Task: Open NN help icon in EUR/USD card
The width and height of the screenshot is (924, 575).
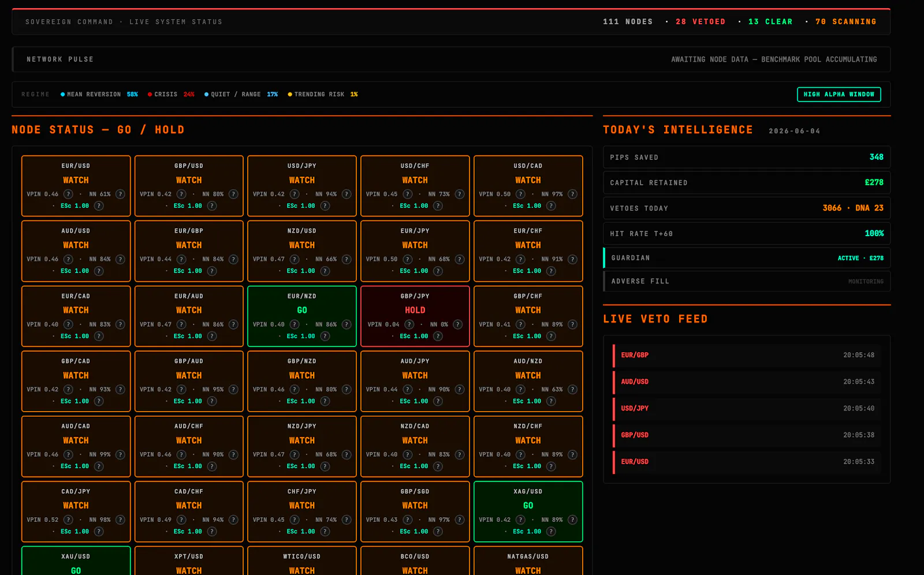Action: (x=120, y=194)
